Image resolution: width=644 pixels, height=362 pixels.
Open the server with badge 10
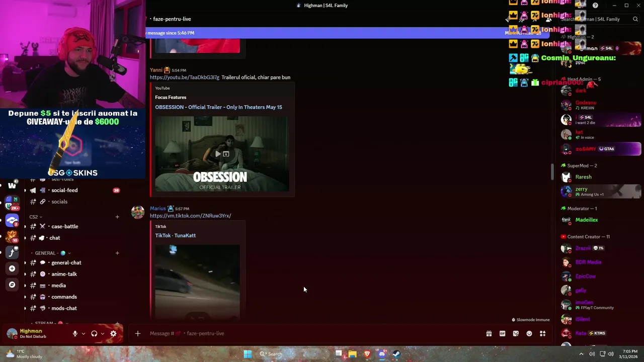(x=12, y=236)
